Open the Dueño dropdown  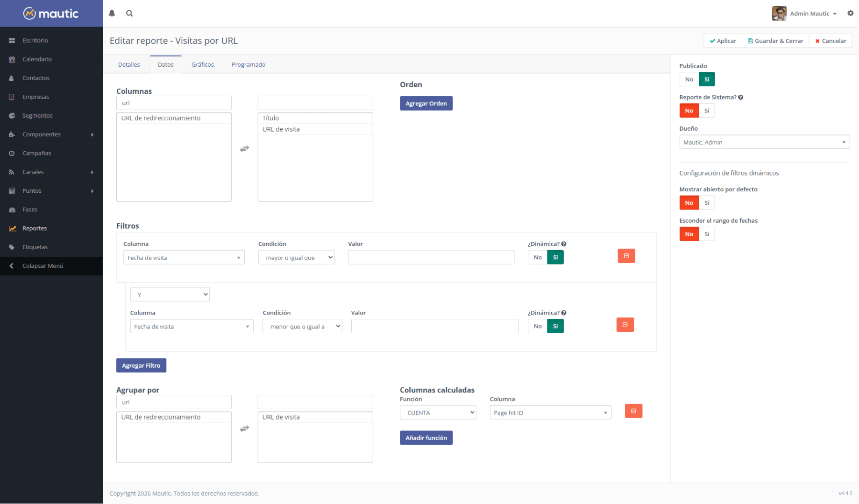764,142
